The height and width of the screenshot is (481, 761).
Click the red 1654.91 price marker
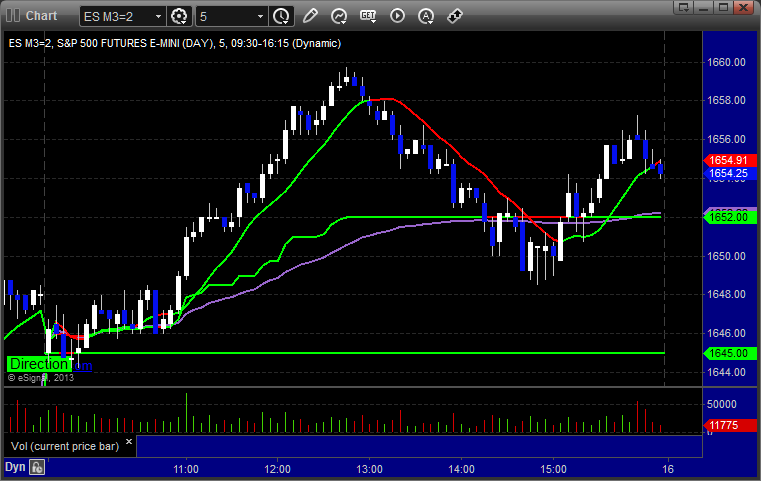tap(728, 160)
